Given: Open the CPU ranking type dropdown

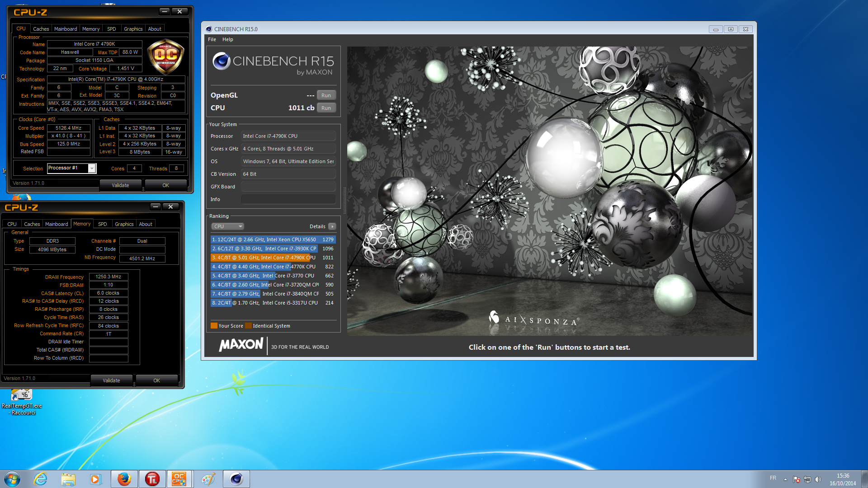Looking at the screenshot, I should [x=227, y=226].
